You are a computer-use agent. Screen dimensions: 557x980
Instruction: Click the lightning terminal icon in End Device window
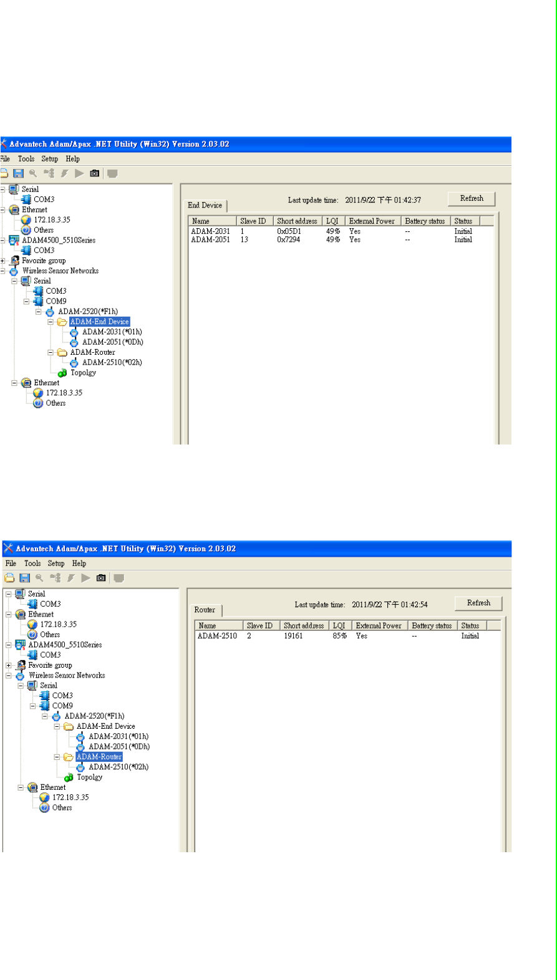[x=64, y=173]
